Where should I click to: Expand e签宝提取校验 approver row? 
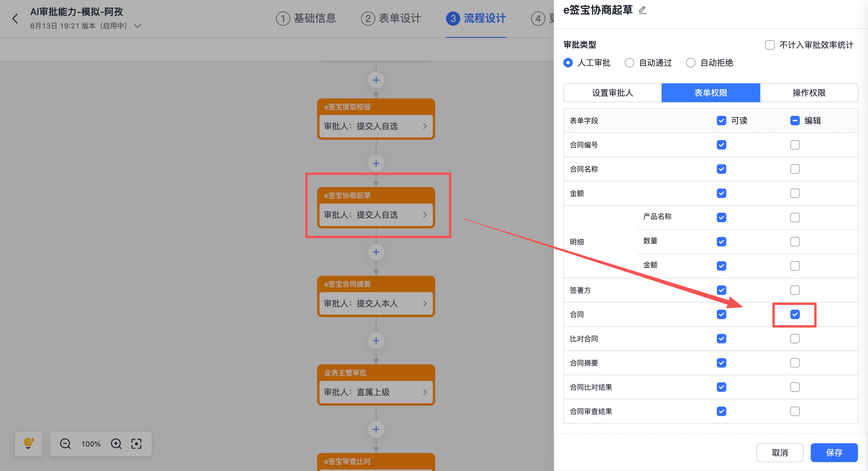pos(376,126)
